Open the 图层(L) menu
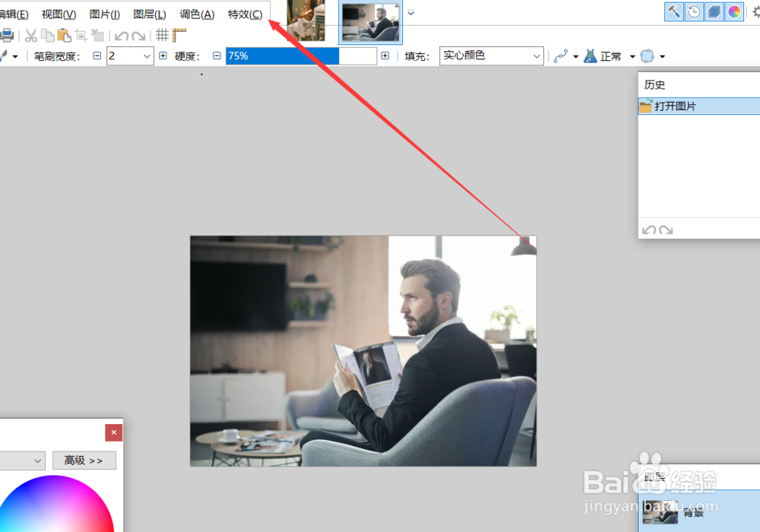 tap(150, 14)
